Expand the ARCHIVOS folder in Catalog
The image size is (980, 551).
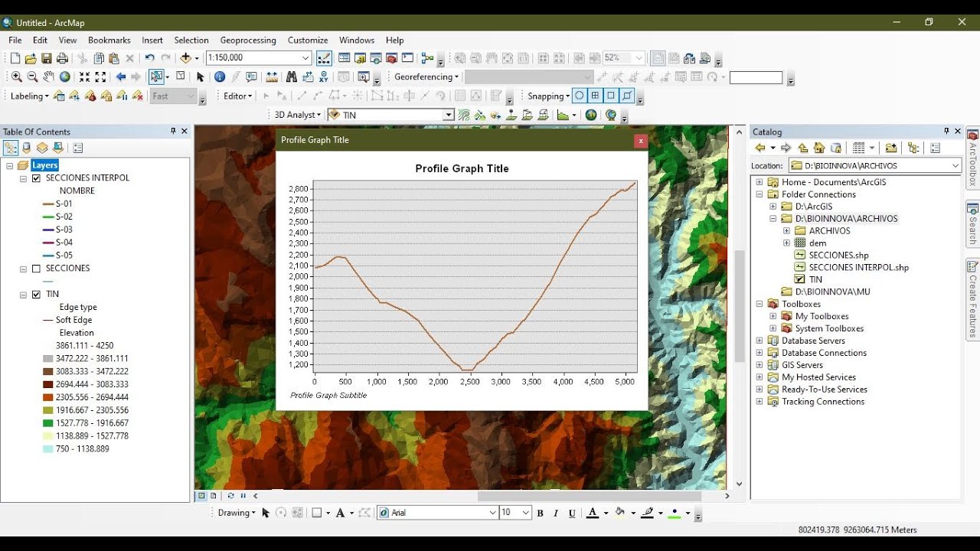click(786, 231)
